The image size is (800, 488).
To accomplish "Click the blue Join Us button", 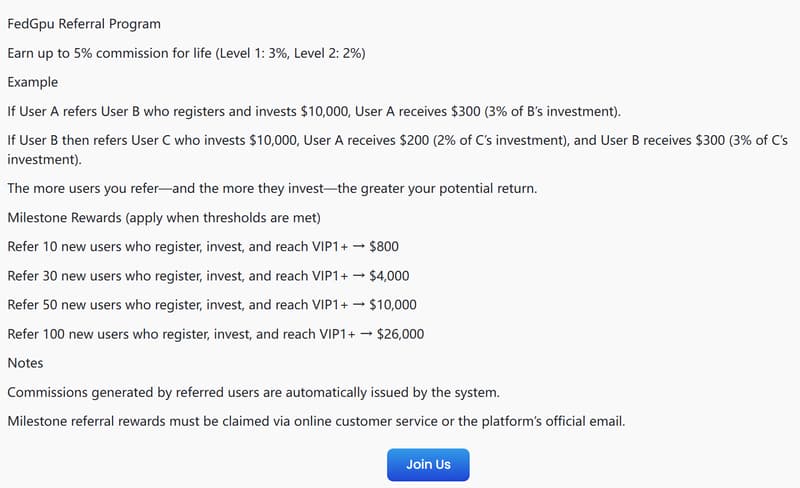I will (x=428, y=465).
